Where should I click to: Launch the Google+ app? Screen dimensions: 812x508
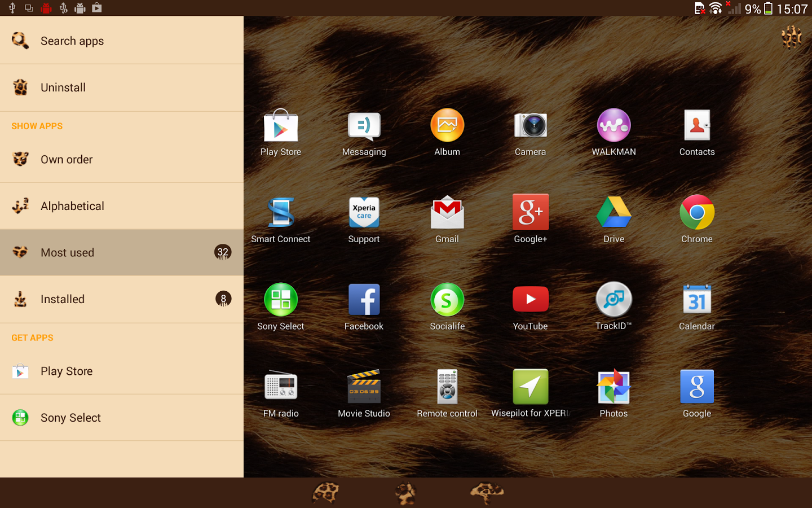(x=530, y=220)
